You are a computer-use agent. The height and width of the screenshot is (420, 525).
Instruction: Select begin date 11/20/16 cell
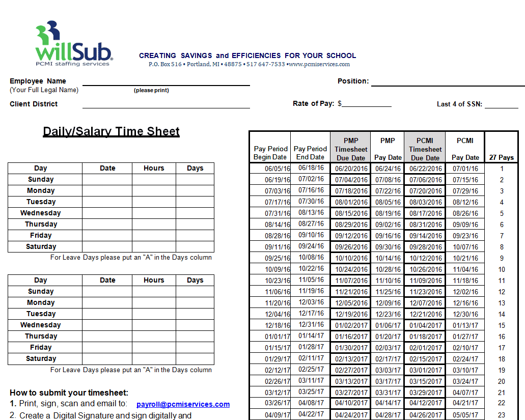[270, 303]
